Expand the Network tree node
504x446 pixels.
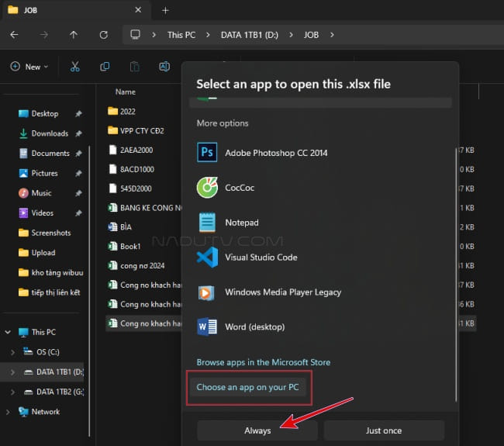[8, 412]
